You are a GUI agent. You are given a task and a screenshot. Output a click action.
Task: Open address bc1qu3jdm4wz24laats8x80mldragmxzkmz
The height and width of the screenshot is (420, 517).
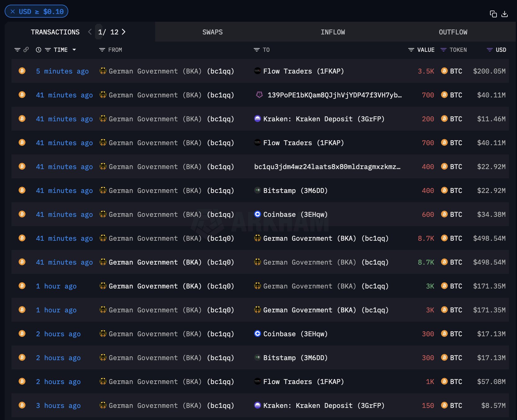pyautogui.click(x=327, y=167)
